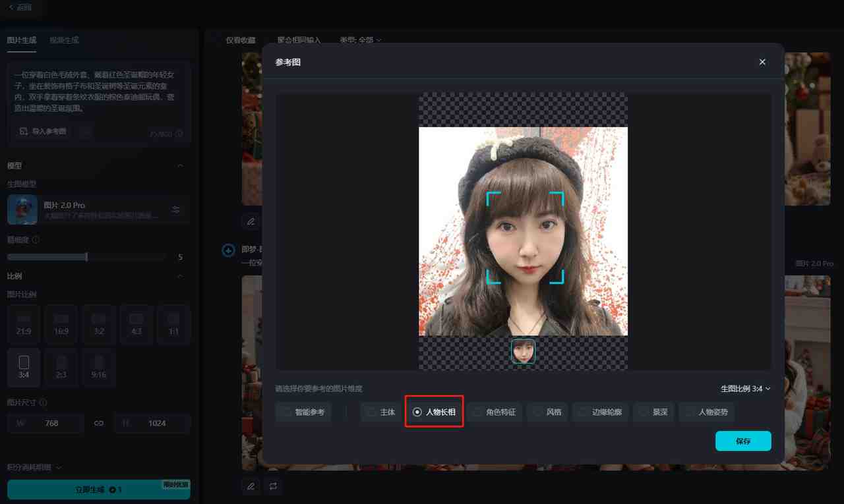Click the edit pencil icon under the first result
This screenshot has height=504, width=844.
point(251,221)
